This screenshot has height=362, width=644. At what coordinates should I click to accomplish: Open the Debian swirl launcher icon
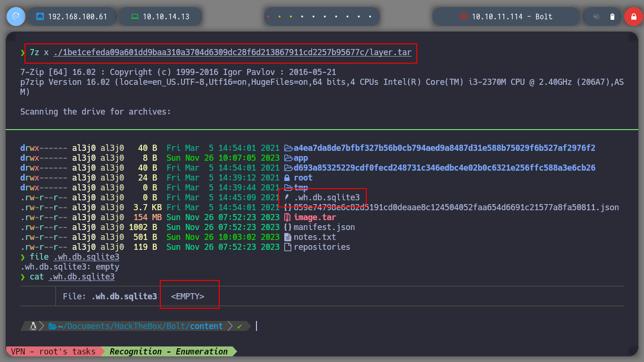16,16
